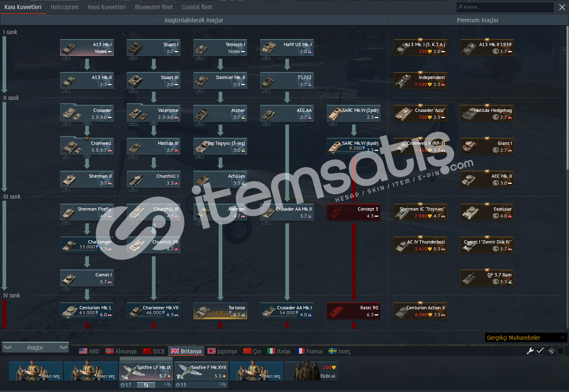Select the highlighted Tortoise vehicle

click(x=220, y=311)
